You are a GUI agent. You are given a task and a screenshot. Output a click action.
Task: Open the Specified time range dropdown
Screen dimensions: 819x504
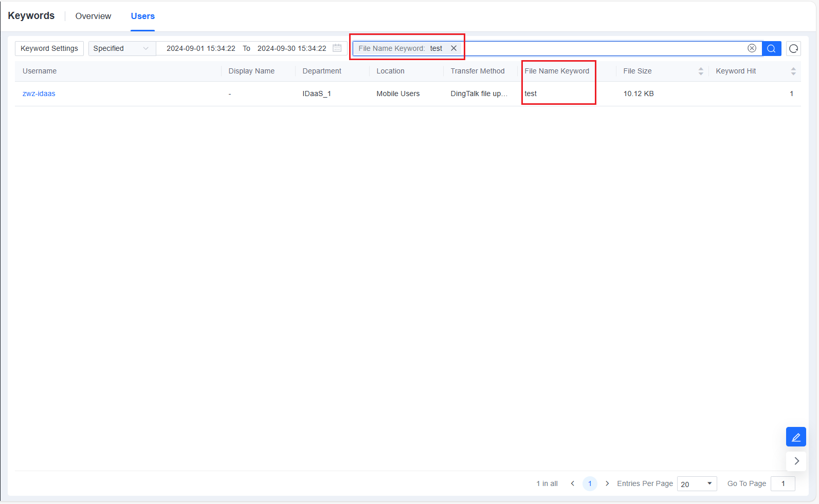tap(122, 48)
